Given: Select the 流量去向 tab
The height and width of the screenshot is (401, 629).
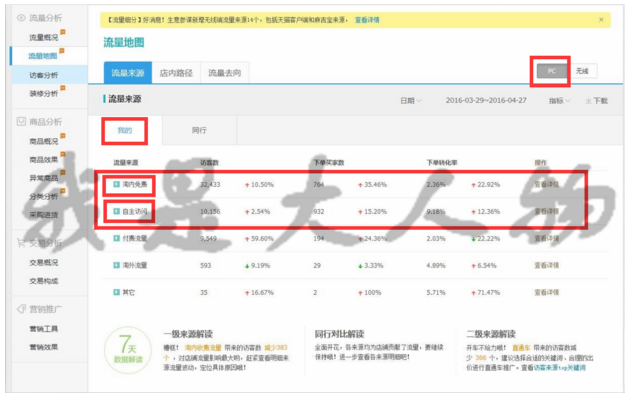Looking at the screenshot, I should click(224, 72).
